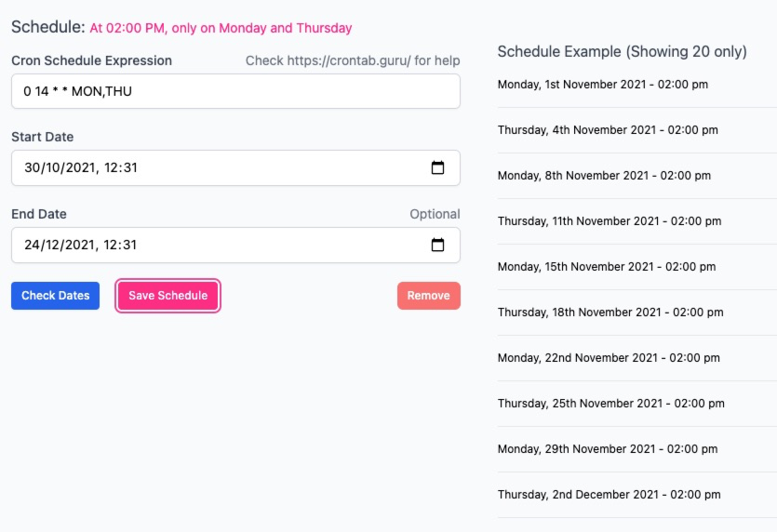Select the Thursday, 4th November 2021 entry
Screen dimensions: 777x532
[x=608, y=130]
